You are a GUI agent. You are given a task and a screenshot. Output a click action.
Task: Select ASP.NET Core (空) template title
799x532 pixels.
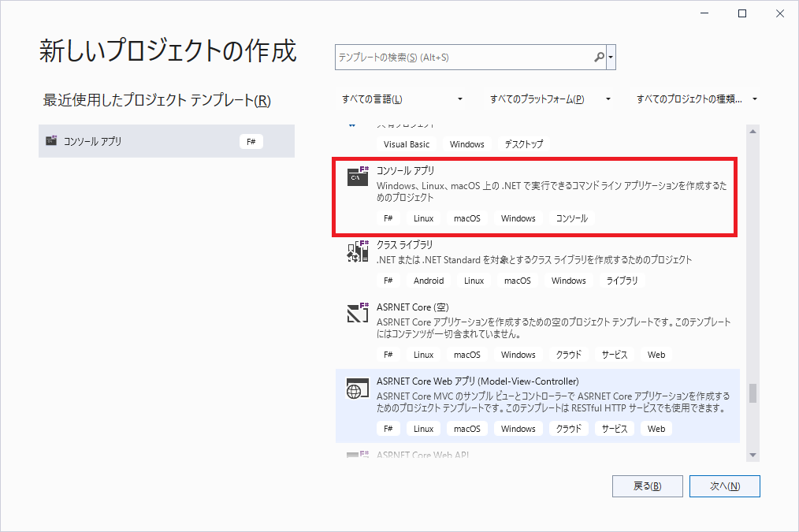pos(412,307)
